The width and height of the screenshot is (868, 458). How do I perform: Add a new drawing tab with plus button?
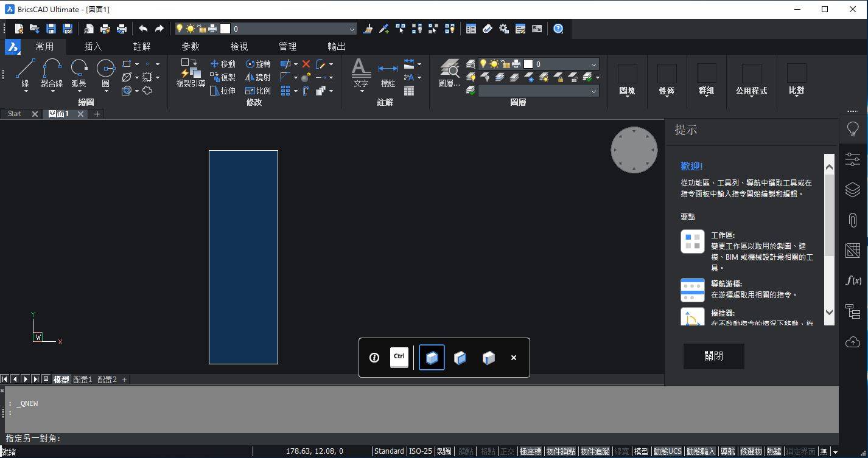(x=97, y=114)
